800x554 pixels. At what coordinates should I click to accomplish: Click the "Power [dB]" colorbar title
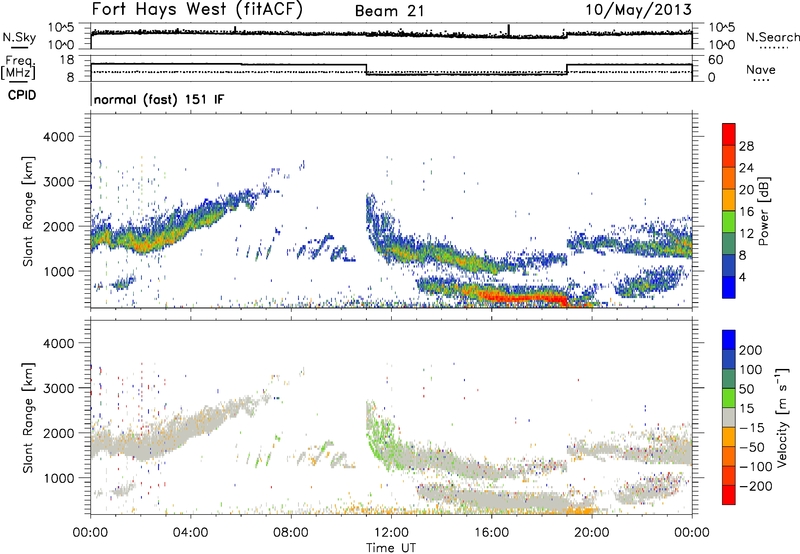click(764, 211)
